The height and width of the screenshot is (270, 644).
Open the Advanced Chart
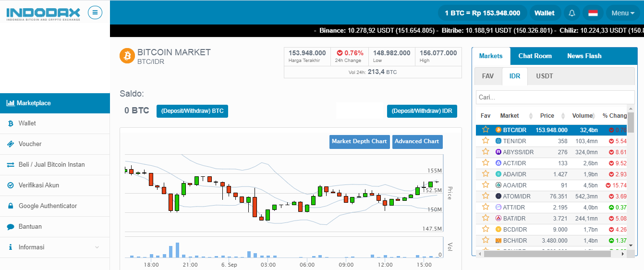pos(417,142)
